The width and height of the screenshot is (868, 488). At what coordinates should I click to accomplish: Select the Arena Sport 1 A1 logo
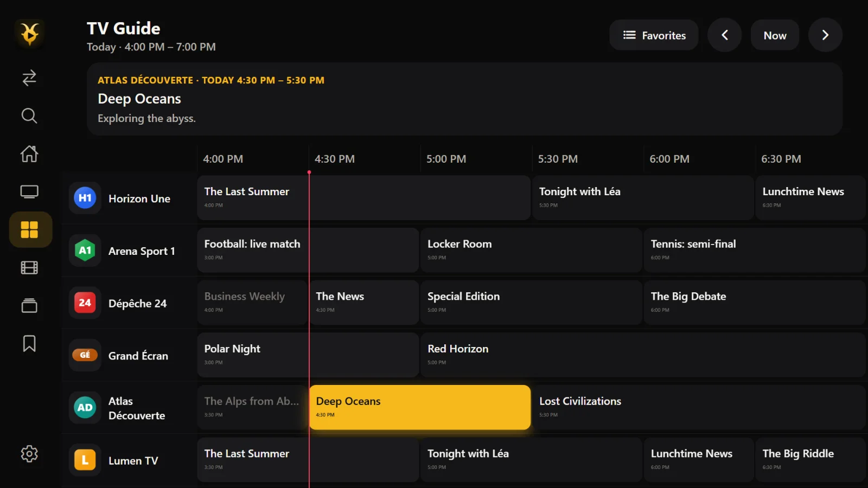(x=85, y=251)
